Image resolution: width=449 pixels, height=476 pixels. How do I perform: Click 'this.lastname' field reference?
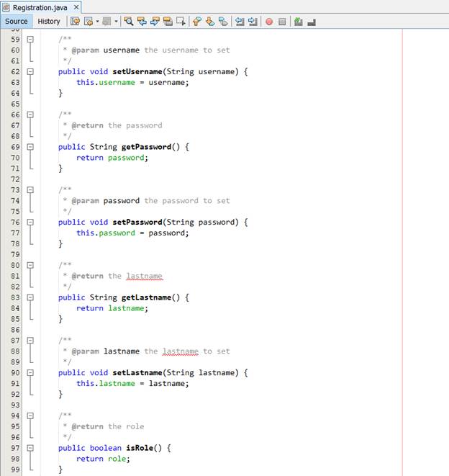pos(106,384)
